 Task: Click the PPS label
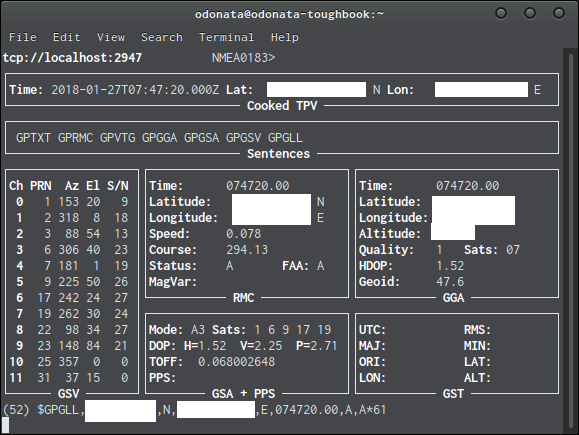pyautogui.click(x=162, y=378)
